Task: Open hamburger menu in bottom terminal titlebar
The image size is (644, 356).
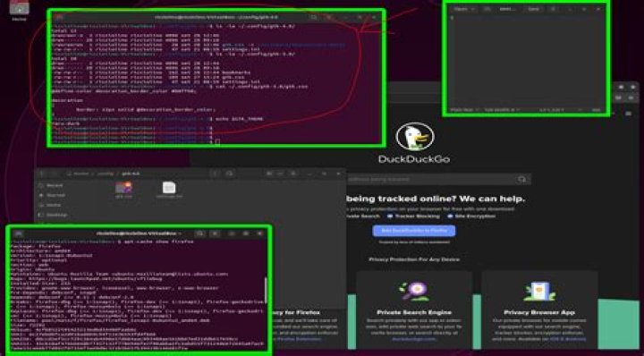Action: (x=215, y=233)
